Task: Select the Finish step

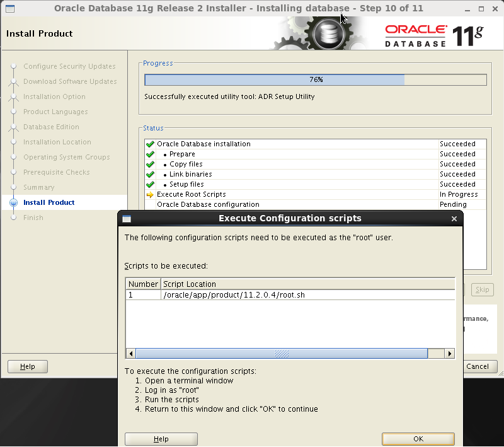Action: pos(33,218)
